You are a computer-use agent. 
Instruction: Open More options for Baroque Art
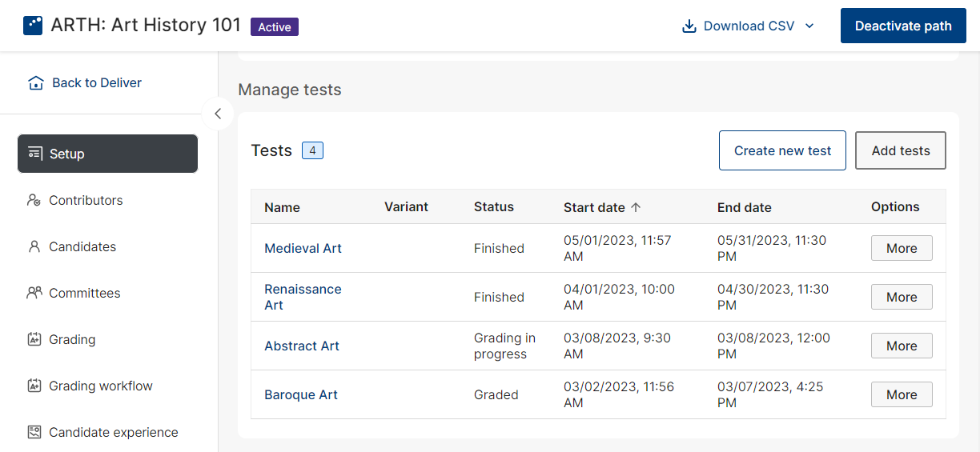(x=902, y=394)
